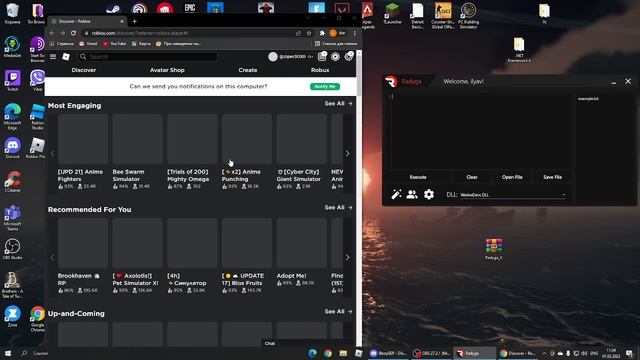Image resolution: width=640 pixels, height=360 pixels.
Task: Open the Create tab
Action: click(x=248, y=70)
